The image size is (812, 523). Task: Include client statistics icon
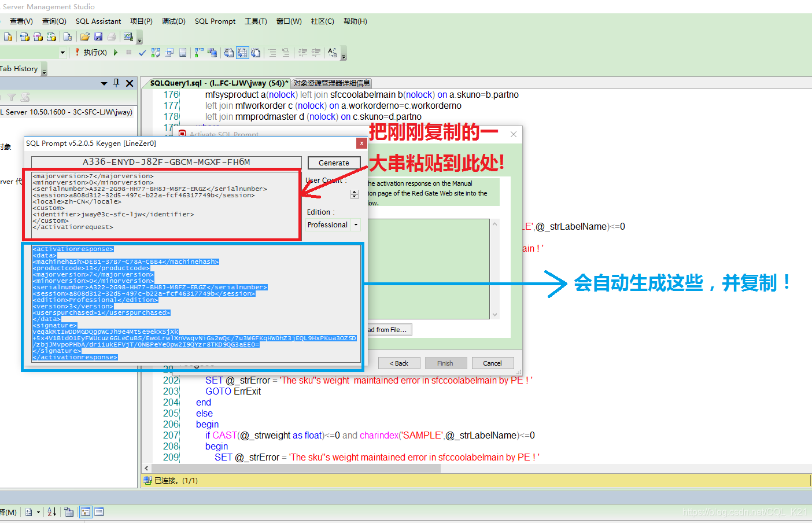click(212, 53)
